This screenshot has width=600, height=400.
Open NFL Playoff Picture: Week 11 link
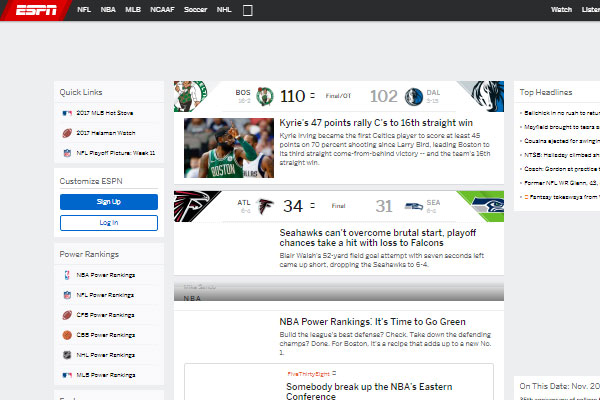[116, 153]
